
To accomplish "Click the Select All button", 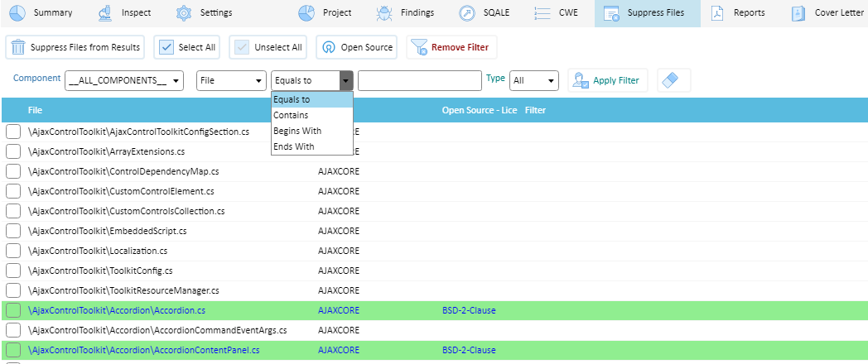I will pyautogui.click(x=187, y=48).
